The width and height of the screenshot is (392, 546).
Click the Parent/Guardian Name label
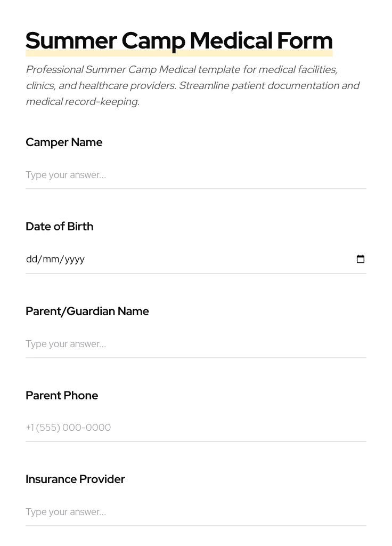coord(87,311)
